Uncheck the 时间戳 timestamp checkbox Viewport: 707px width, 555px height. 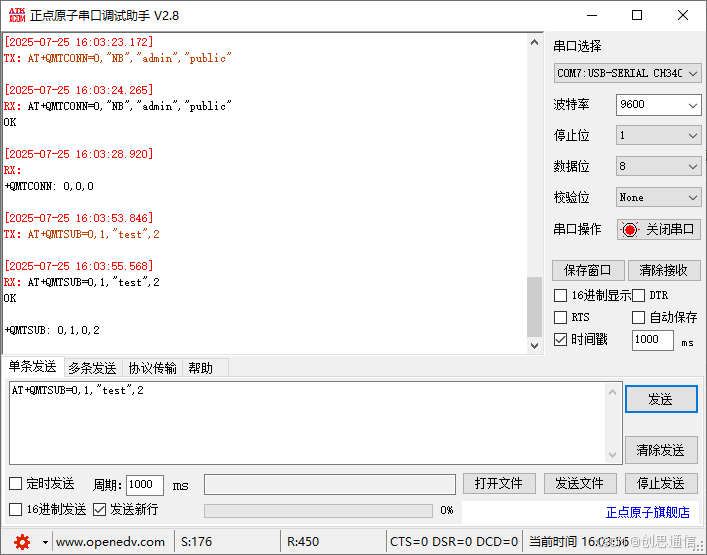560,339
